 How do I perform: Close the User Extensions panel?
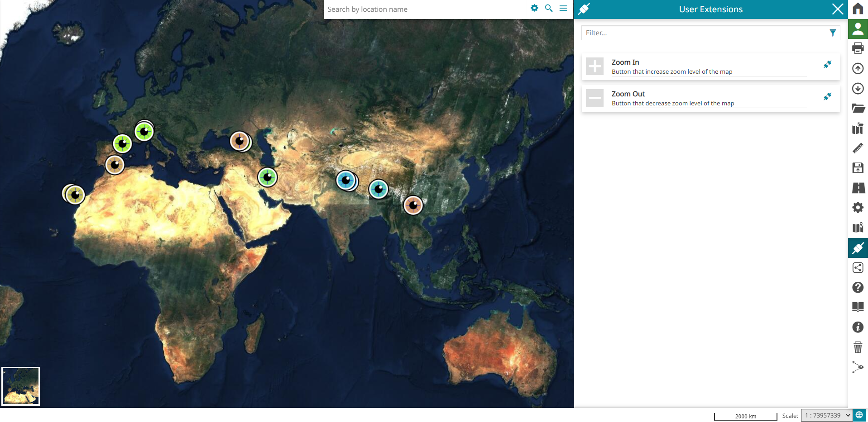[x=837, y=9]
